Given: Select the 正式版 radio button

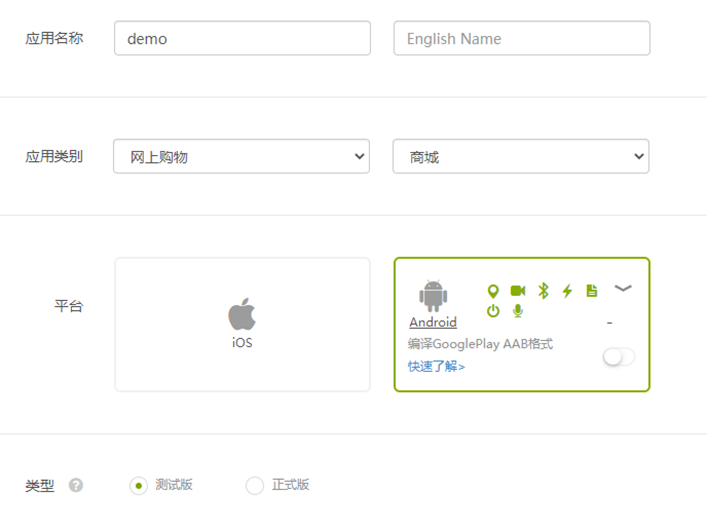Looking at the screenshot, I should pos(255,486).
